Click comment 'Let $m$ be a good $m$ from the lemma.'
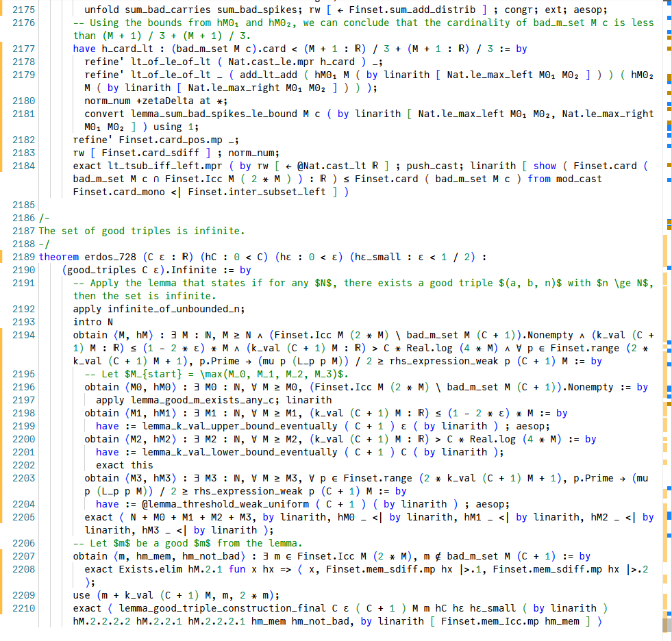This screenshot has height=641, width=672. tap(188, 543)
